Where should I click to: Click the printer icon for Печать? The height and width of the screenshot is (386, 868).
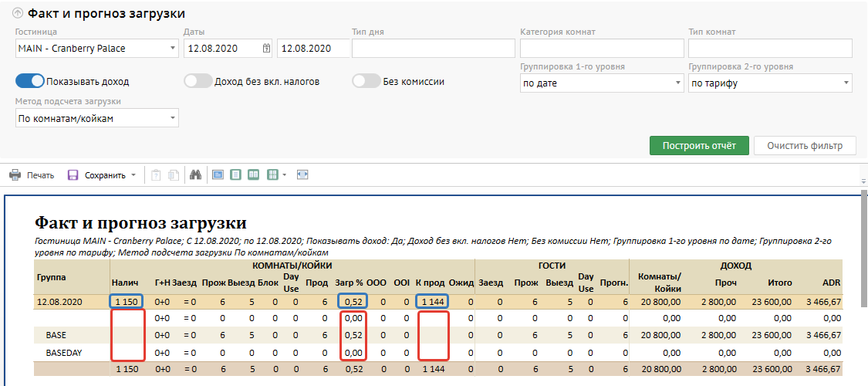[15, 175]
